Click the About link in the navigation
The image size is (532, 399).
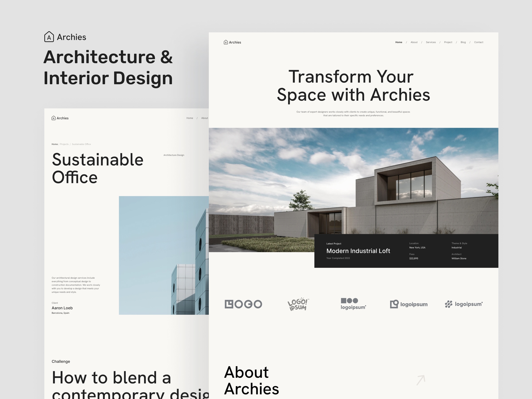pos(414,42)
